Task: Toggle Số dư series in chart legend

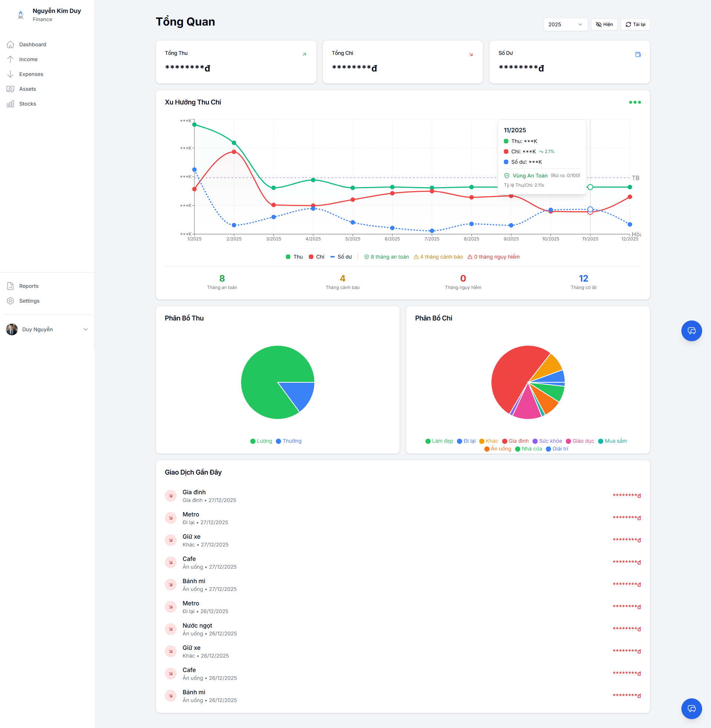Action: (x=341, y=257)
